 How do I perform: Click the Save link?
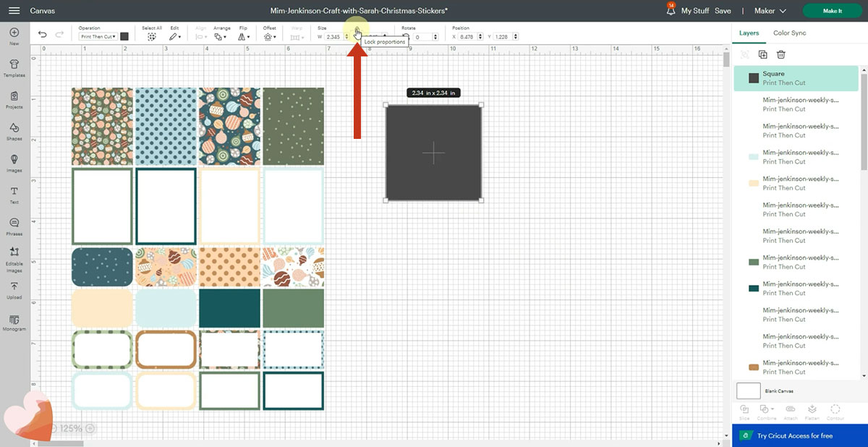[x=723, y=11]
